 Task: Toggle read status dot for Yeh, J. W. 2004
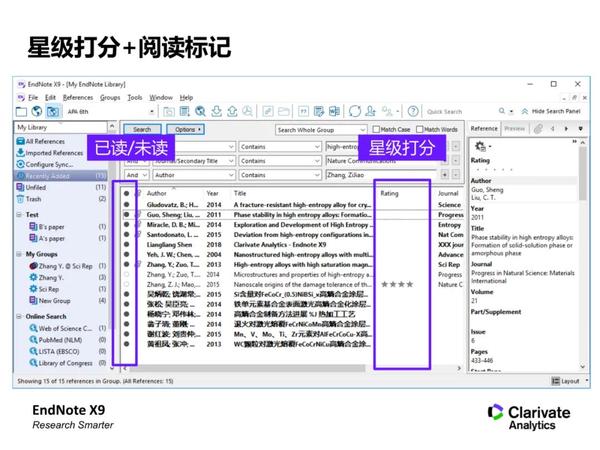tap(126, 254)
